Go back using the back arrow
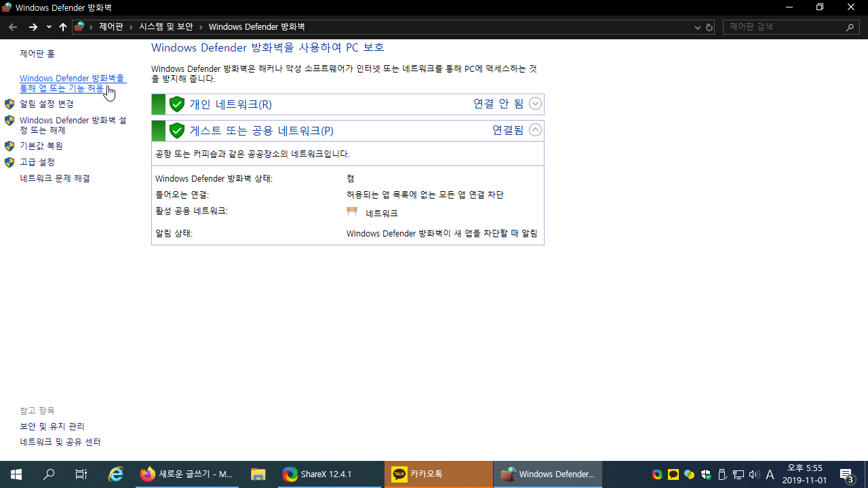Image resolution: width=868 pixels, height=488 pixels. 13,27
